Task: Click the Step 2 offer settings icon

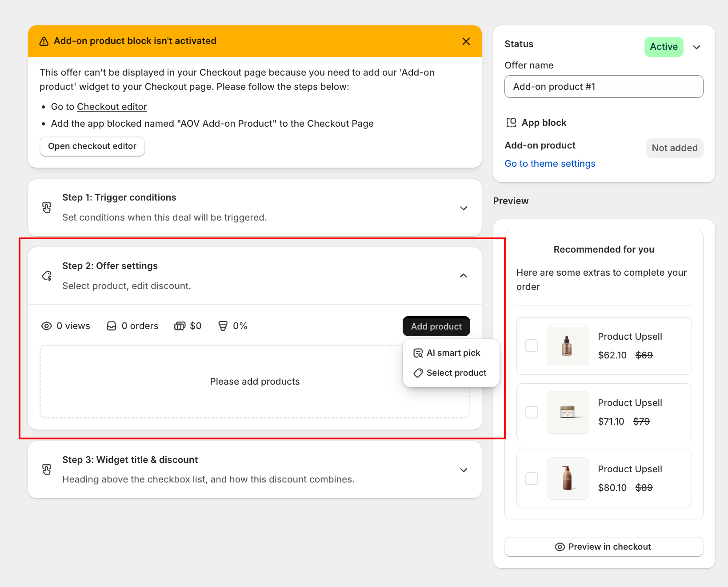Action: tap(47, 276)
